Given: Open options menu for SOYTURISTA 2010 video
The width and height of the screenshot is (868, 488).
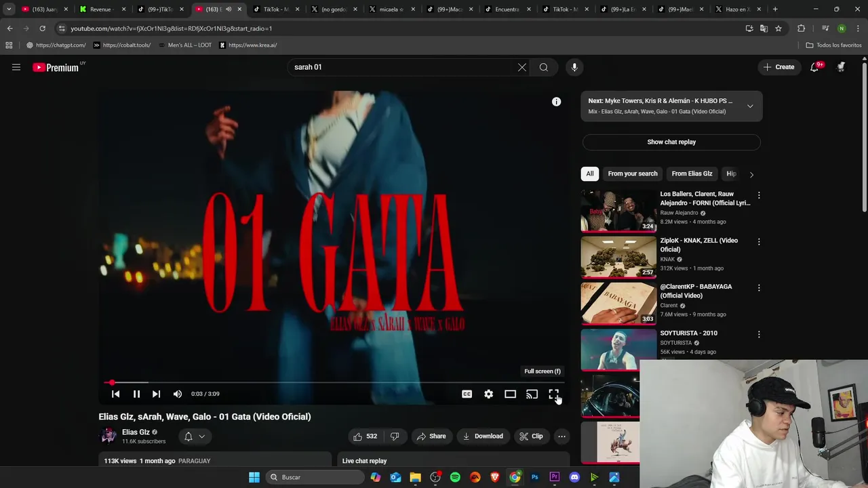Looking at the screenshot, I should 759,334.
